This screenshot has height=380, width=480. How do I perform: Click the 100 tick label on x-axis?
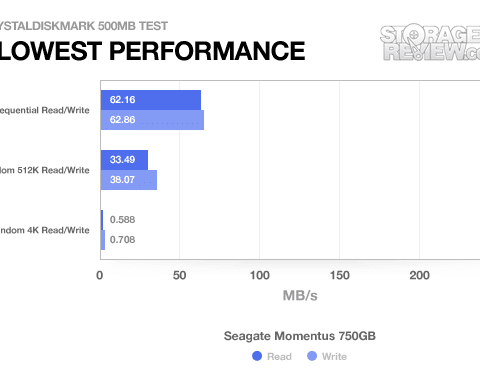(x=260, y=275)
